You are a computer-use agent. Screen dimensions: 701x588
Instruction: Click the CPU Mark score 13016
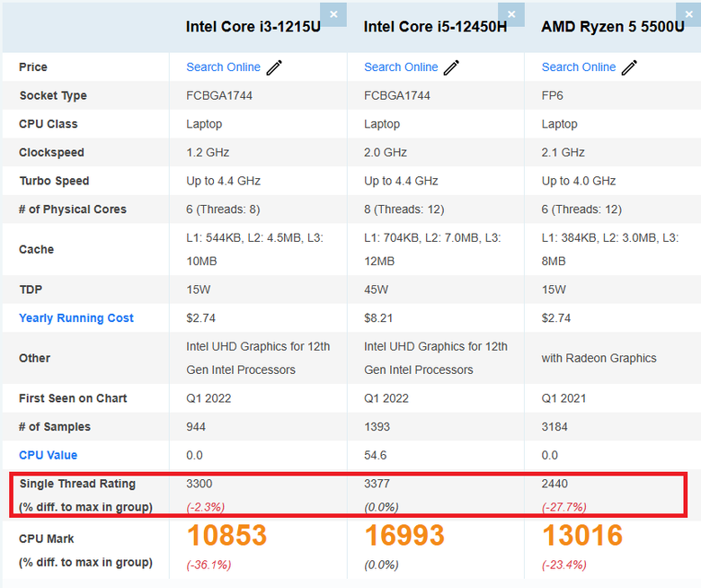click(x=582, y=535)
